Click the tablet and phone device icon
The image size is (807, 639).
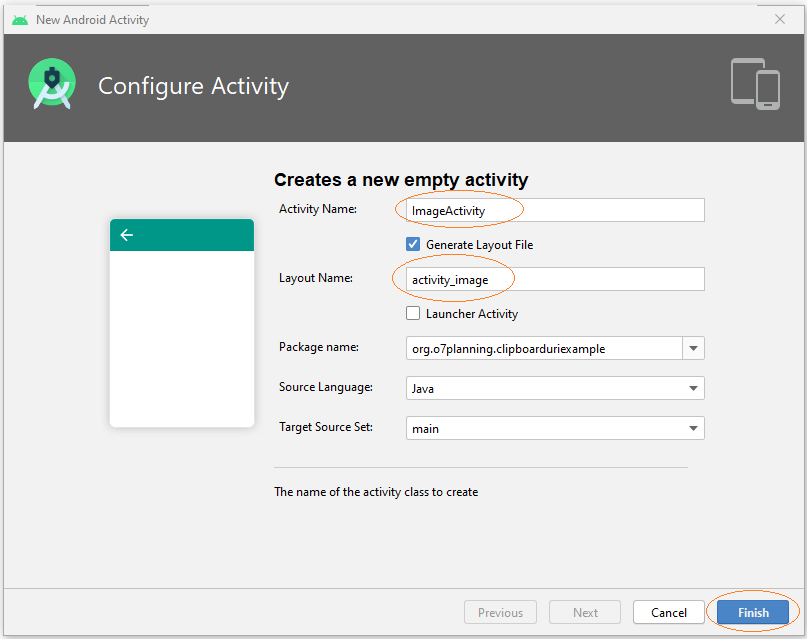[755, 84]
